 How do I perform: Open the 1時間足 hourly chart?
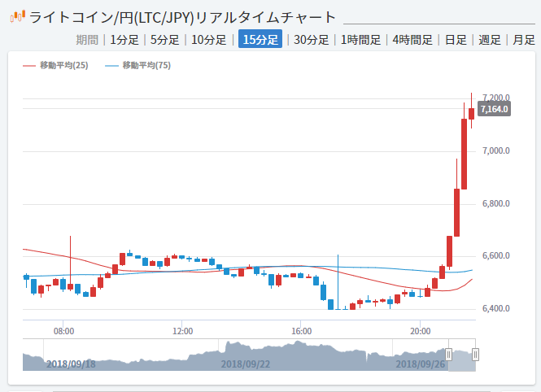pyautogui.click(x=360, y=40)
